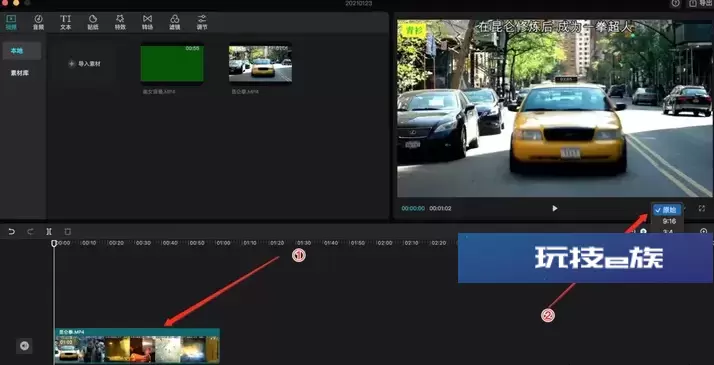Select 素材库 (Material library) in the sidebar
714x365 pixels.
tap(20, 73)
